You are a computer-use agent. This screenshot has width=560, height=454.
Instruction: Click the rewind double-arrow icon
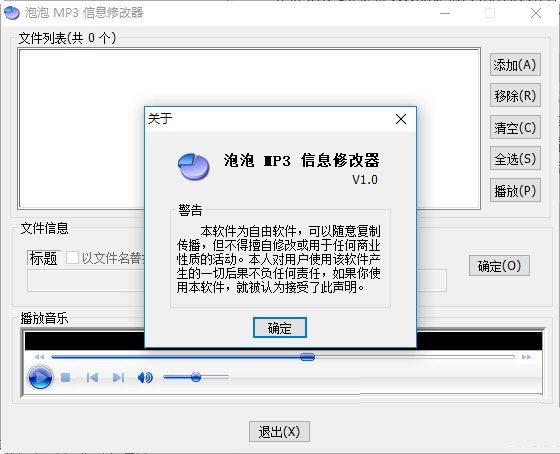click(39, 357)
